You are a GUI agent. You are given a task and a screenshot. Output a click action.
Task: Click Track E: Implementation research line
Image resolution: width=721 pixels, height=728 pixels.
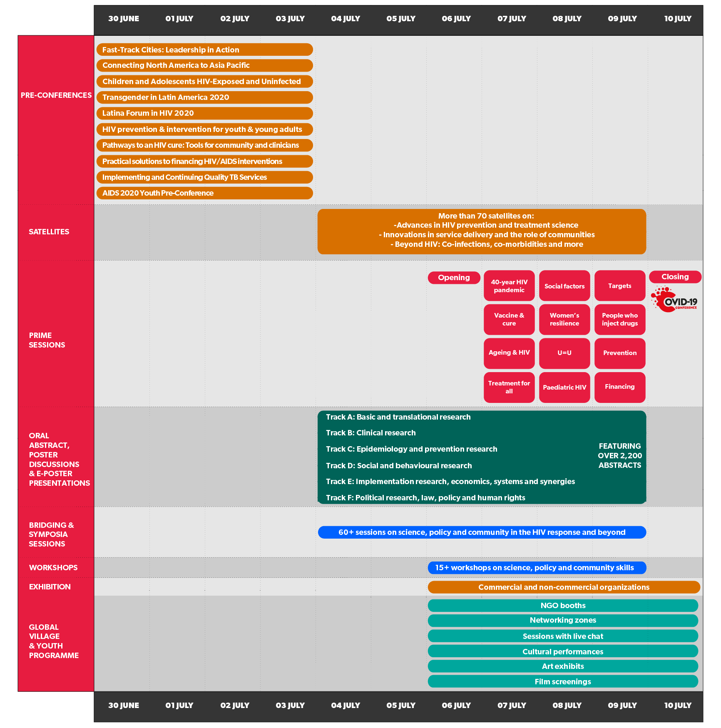tap(450, 482)
